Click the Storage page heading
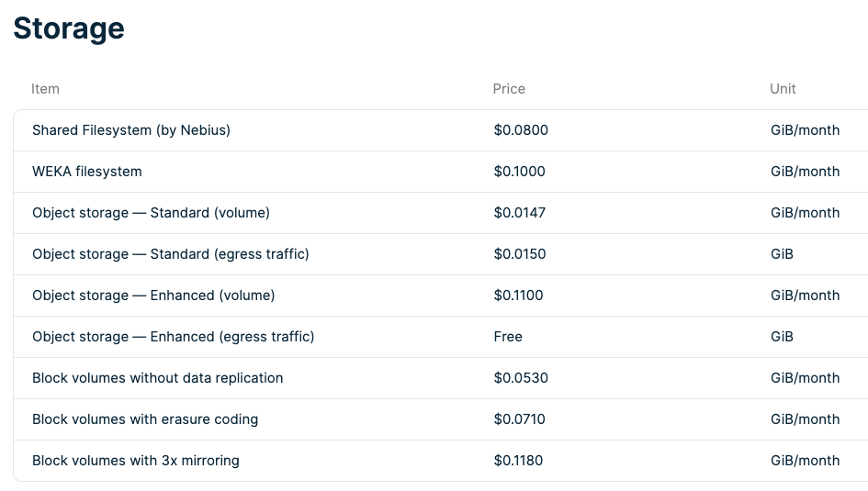The width and height of the screenshot is (868, 491). click(x=69, y=28)
